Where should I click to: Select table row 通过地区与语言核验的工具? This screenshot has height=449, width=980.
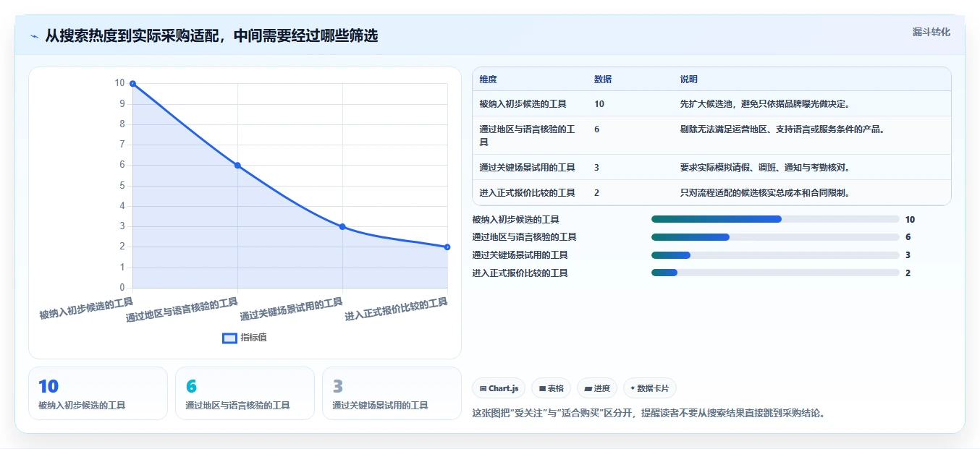711,135
